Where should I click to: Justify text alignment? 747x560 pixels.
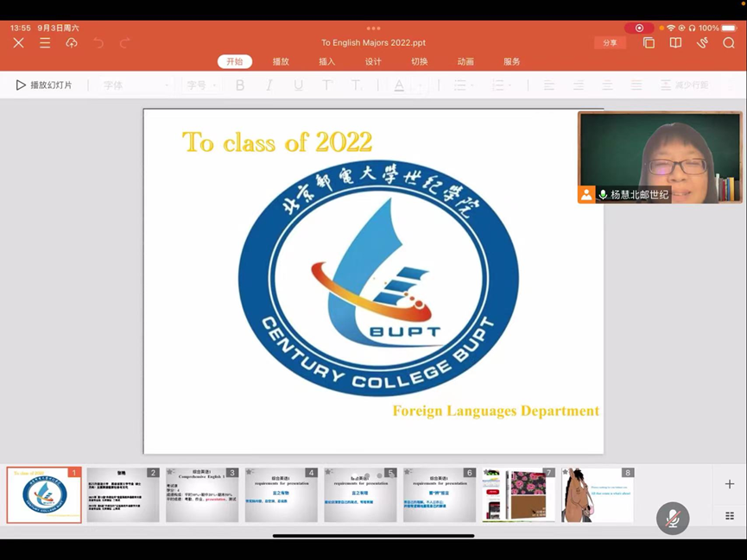636,85
